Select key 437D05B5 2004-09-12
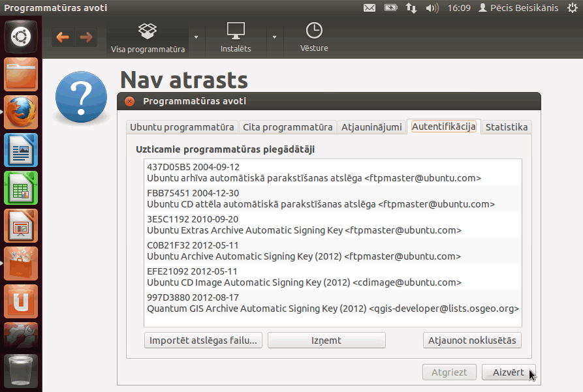This screenshot has width=583, height=392. click(x=333, y=172)
